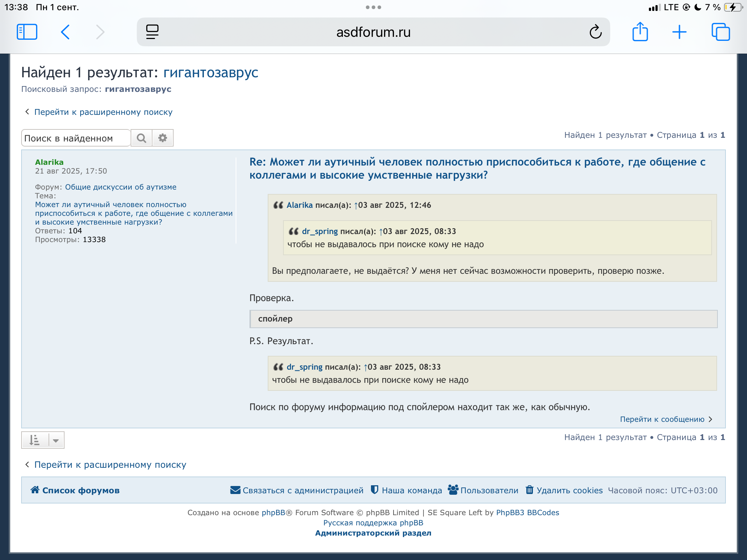Go back to the previous page
This screenshot has width=747, height=560.
point(65,32)
